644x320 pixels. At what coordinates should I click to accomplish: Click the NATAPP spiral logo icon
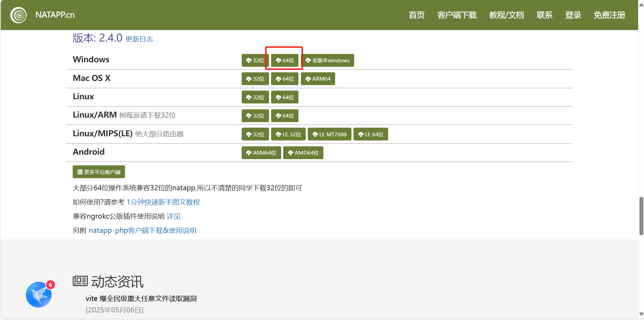pos(18,15)
